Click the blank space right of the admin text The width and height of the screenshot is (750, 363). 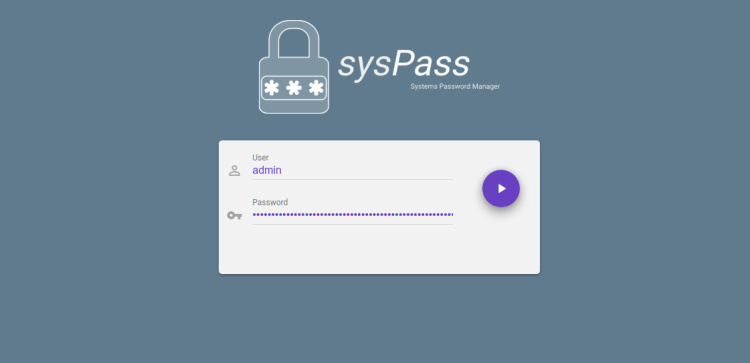pos(367,170)
